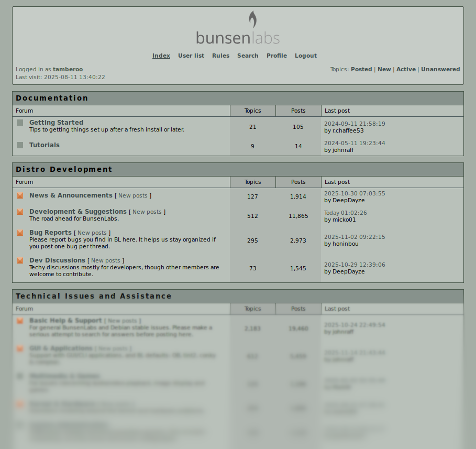476x449 pixels.
Task: Click the News & Announcements new-posts icon
Action: pyautogui.click(x=20, y=195)
